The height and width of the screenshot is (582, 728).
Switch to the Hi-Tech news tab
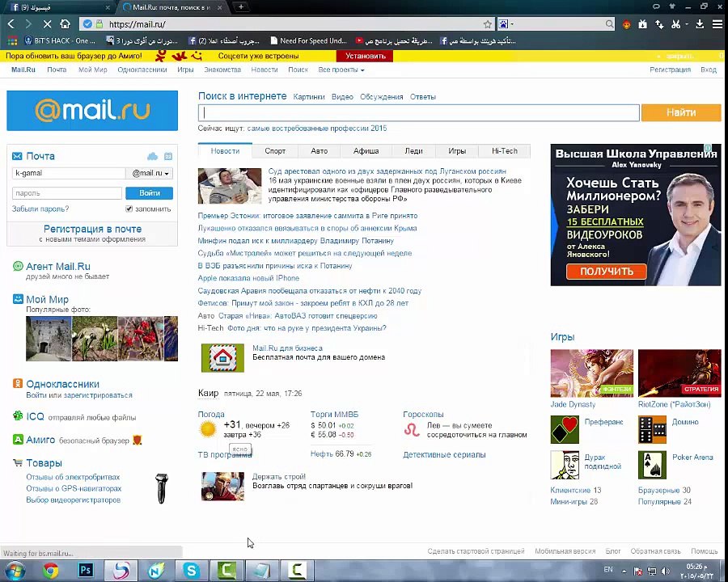pos(504,151)
